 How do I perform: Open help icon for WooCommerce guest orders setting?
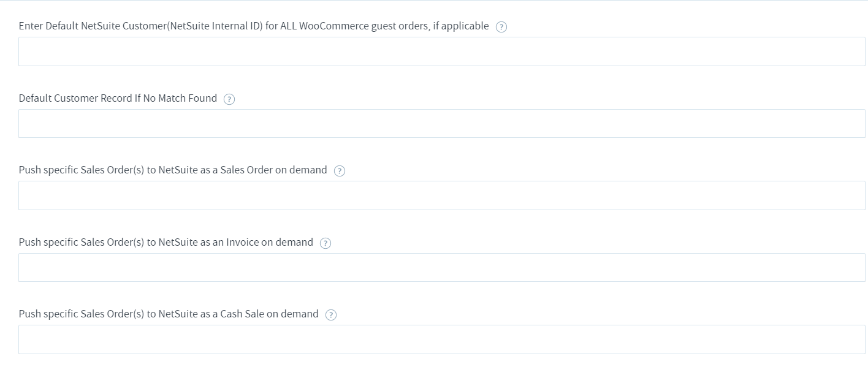[501, 27]
